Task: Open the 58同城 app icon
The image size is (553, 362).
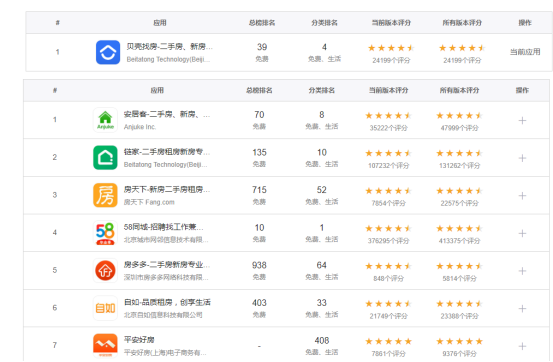Action: click(105, 233)
